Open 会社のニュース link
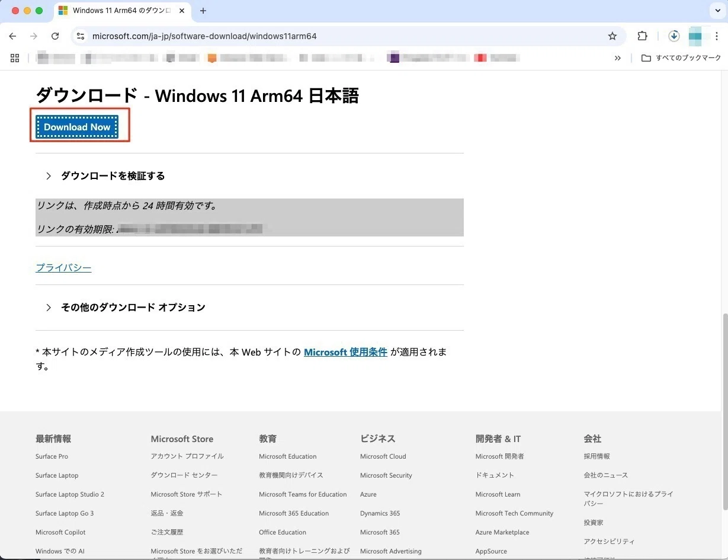 (606, 475)
